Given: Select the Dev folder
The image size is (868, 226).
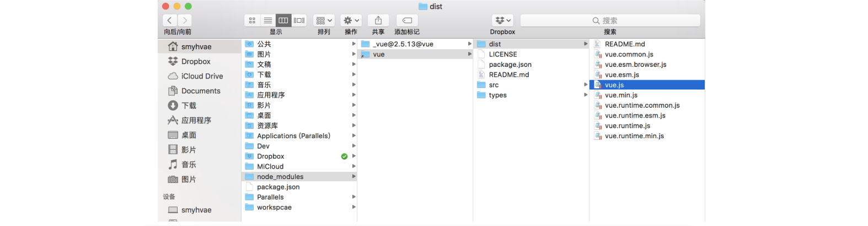Looking at the screenshot, I should click(299, 146).
